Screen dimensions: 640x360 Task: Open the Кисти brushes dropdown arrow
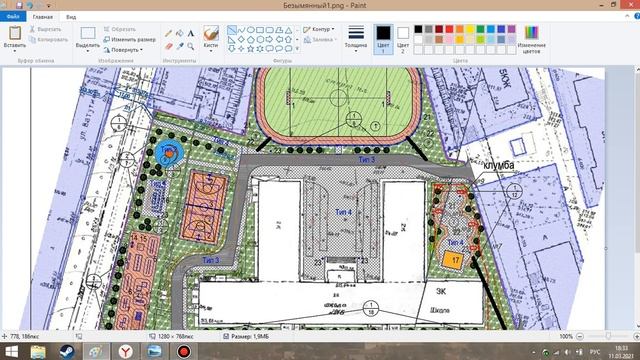click(211, 51)
